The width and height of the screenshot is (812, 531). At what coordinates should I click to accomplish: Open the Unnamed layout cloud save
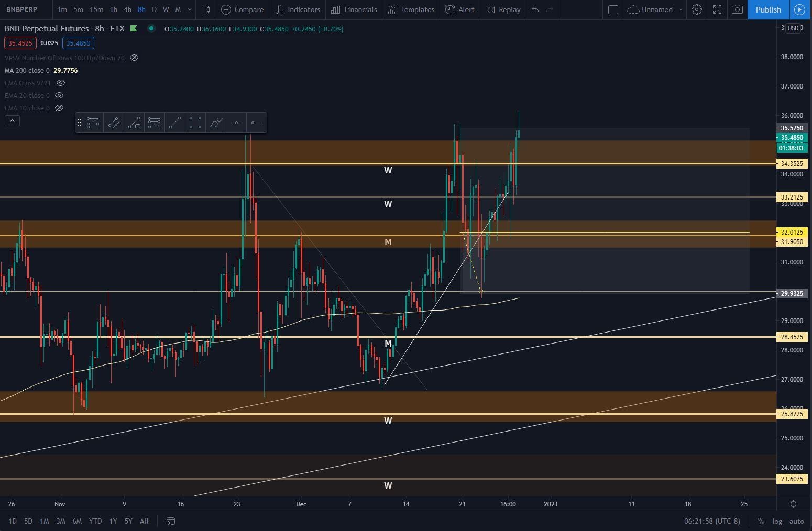650,9
